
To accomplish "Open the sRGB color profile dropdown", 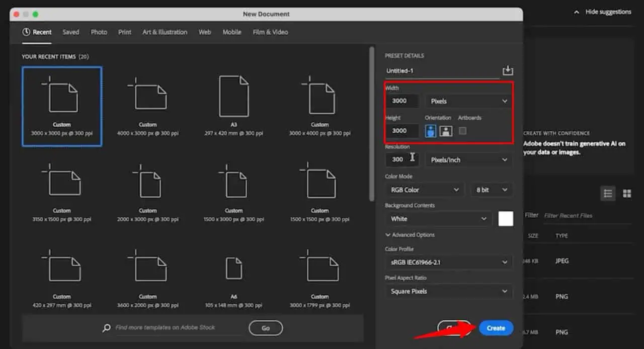I will [x=449, y=263].
